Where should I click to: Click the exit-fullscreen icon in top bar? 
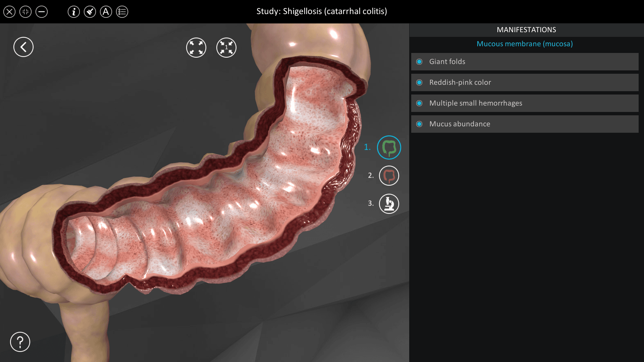25,12
